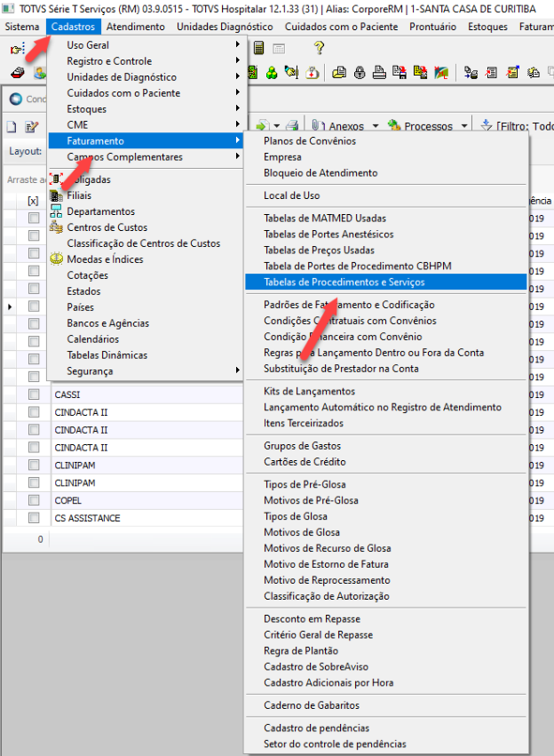Viewport: 554px width, 756px height.
Task: Click the green people group toolbar icon
Action: [x=272, y=73]
